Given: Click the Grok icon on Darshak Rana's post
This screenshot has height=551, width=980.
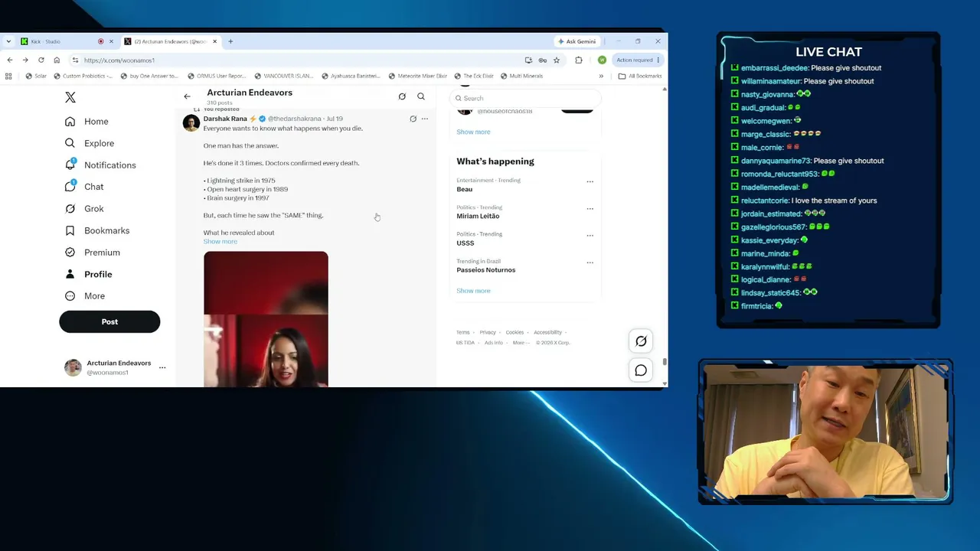Looking at the screenshot, I should 413,119.
